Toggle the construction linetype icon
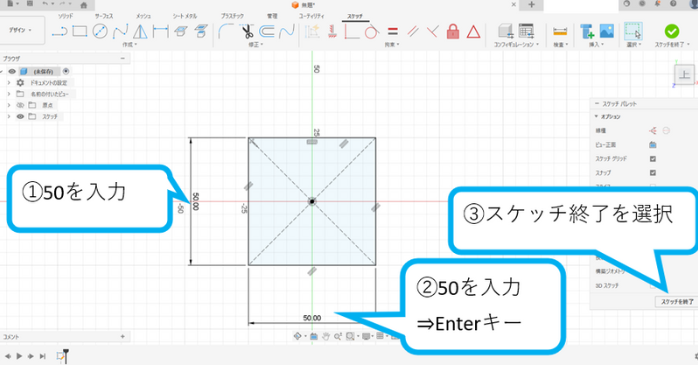 pyautogui.click(x=653, y=130)
